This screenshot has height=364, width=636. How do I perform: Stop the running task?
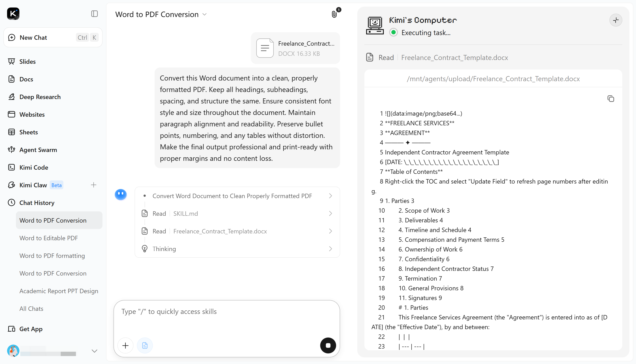328,345
